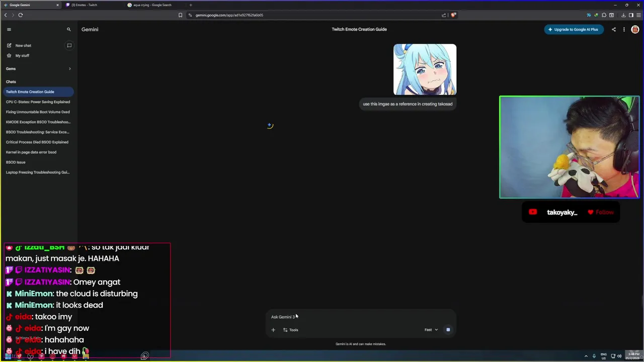Click the webcam overlay video

(570, 147)
